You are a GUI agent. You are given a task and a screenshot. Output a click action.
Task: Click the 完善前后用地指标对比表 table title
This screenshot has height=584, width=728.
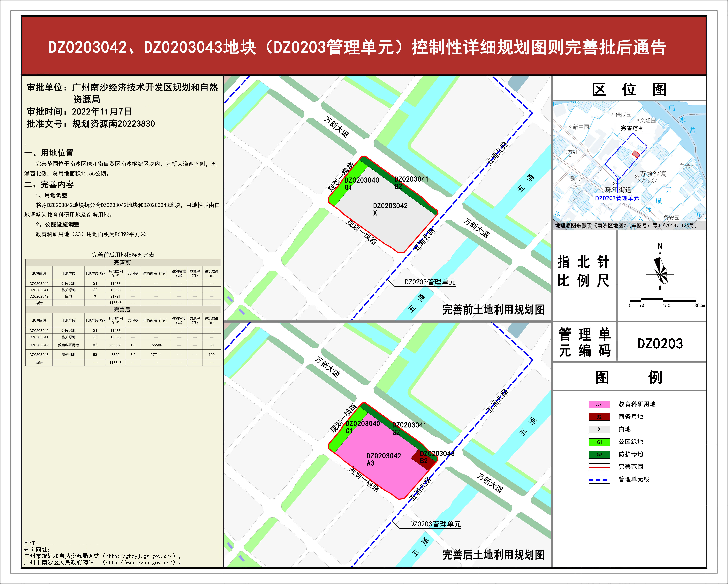[123, 255]
